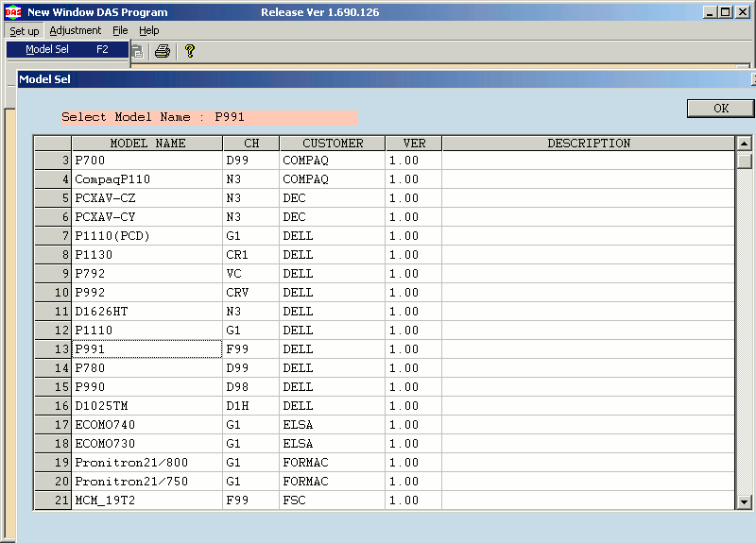Click the down arrow of table scrollbar

(744, 502)
